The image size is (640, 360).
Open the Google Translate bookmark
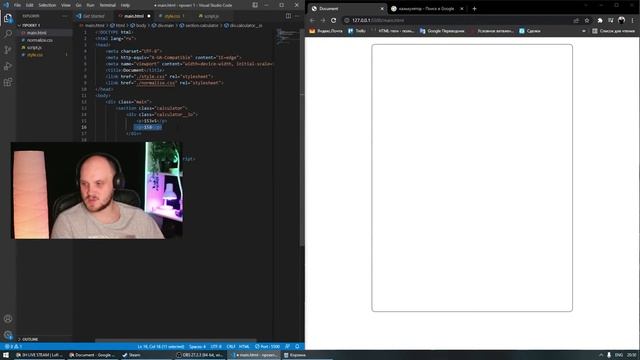click(442, 31)
